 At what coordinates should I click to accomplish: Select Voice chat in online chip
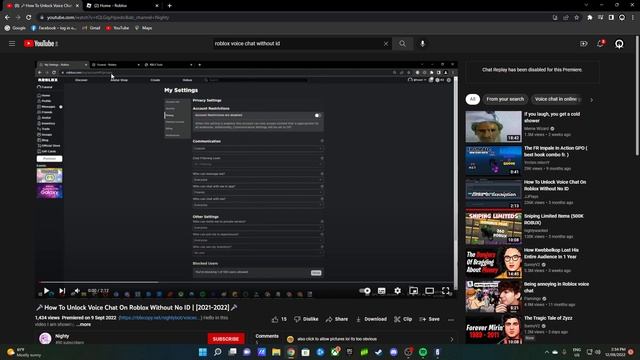pyautogui.click(x=557, y=99)
